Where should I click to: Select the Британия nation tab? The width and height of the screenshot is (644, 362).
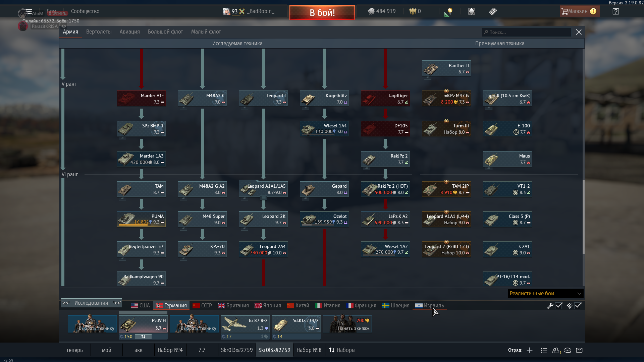233,305
